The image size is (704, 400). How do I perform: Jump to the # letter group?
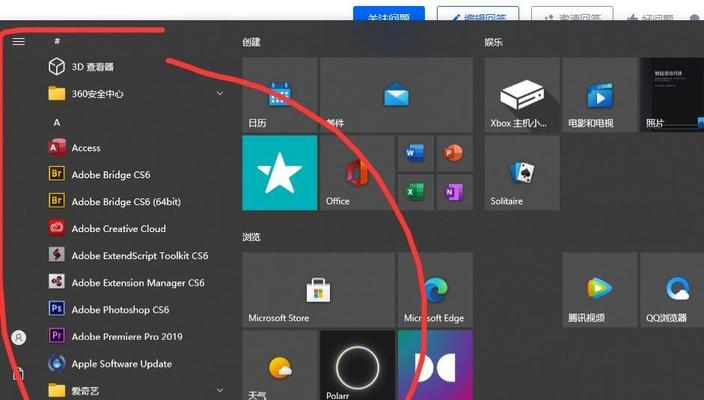tap(57, 41)
